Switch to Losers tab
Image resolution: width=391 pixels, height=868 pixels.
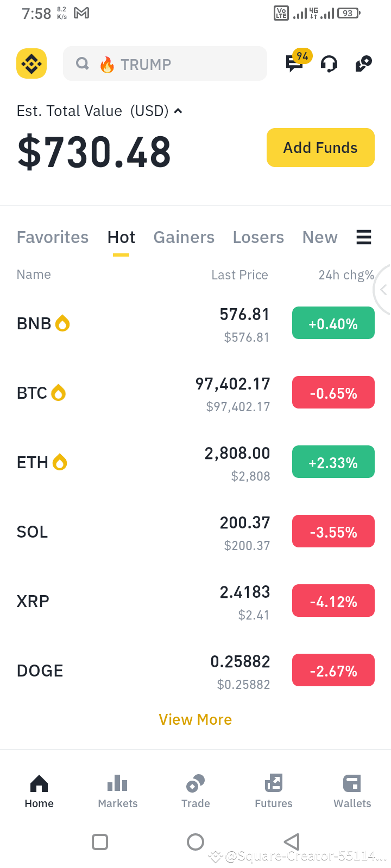click(258, 237)
